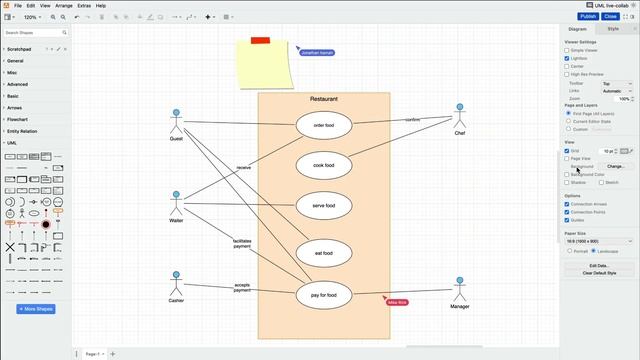Click the redo arrow icon

87,17
